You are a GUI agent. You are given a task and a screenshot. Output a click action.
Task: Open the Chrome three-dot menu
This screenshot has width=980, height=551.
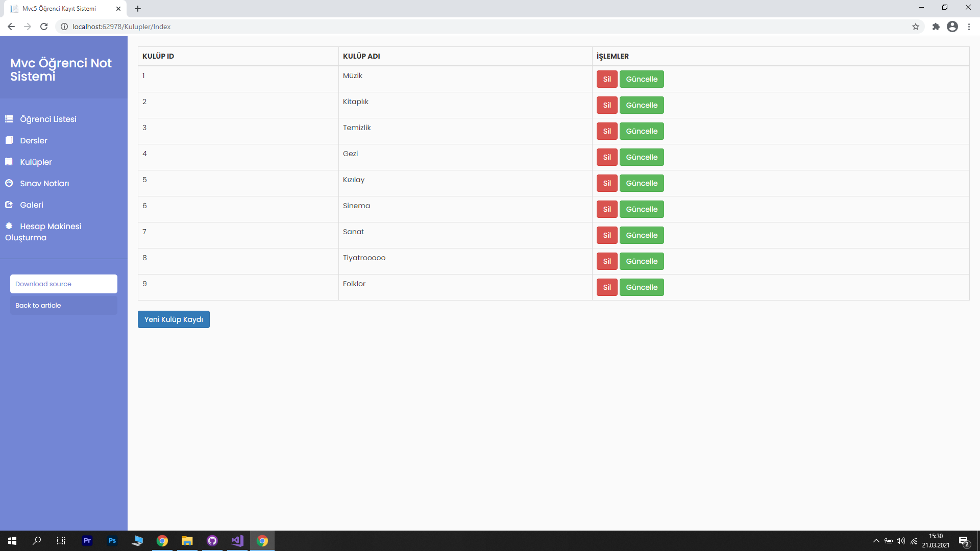[969, 27]
